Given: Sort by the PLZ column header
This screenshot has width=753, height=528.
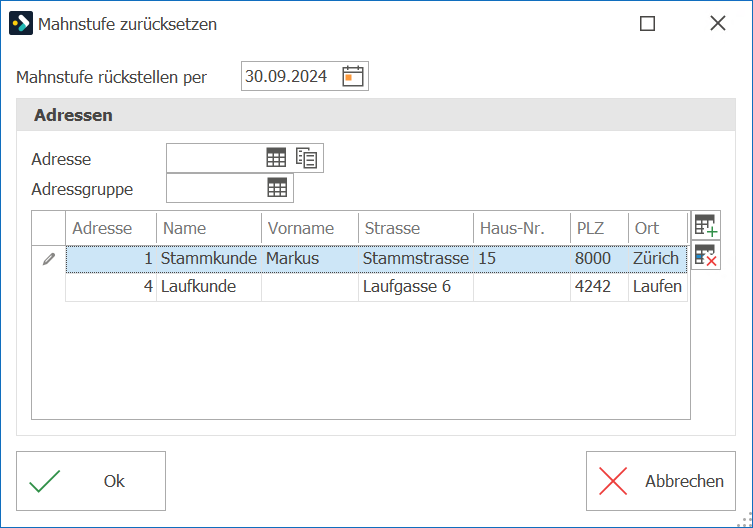Looking at the screenshot, I should tap(599, 228).
